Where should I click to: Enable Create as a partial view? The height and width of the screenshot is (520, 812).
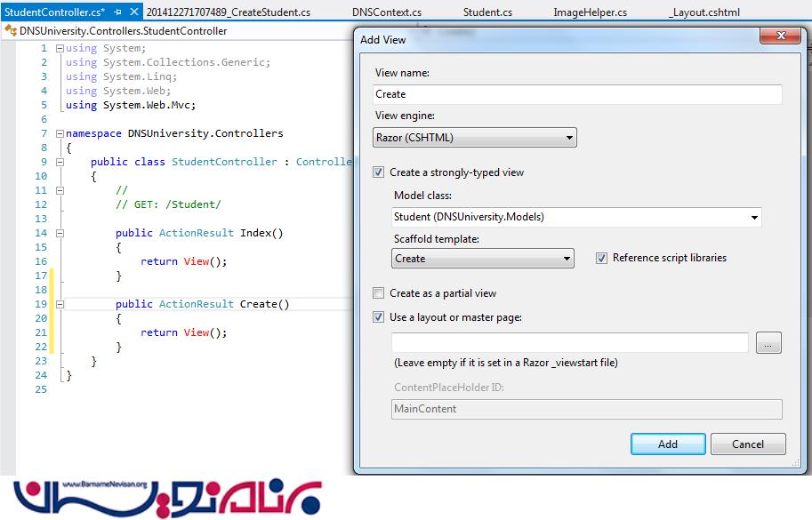[x=380, y=293]
